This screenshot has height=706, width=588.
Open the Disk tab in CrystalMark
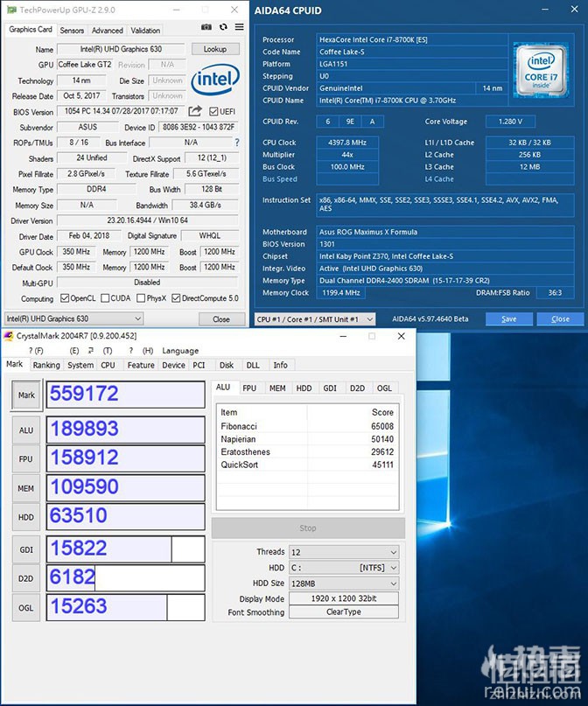(227, 365)
